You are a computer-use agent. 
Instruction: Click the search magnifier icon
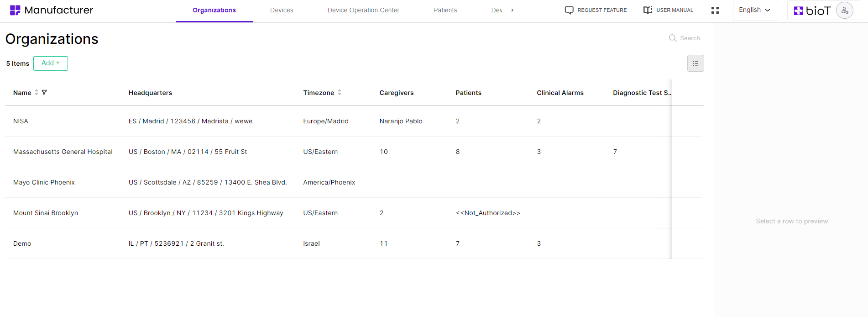click(673, 38)
